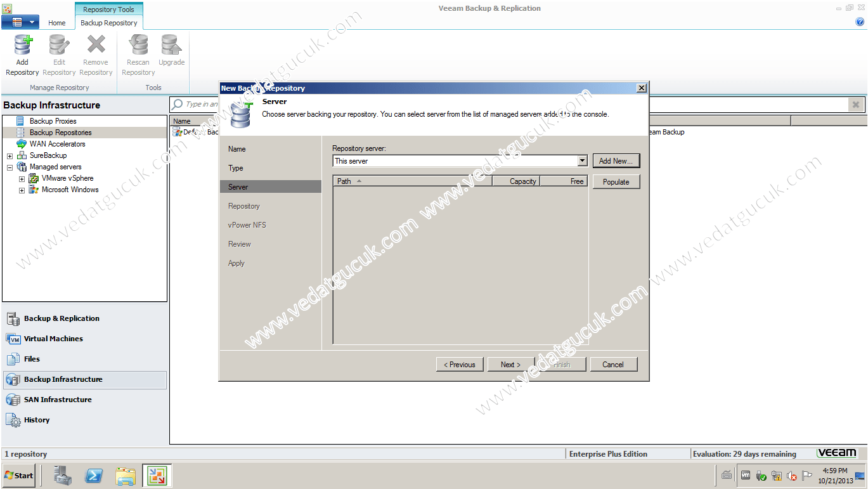Open the Virtual Machines view

point(85,339)
